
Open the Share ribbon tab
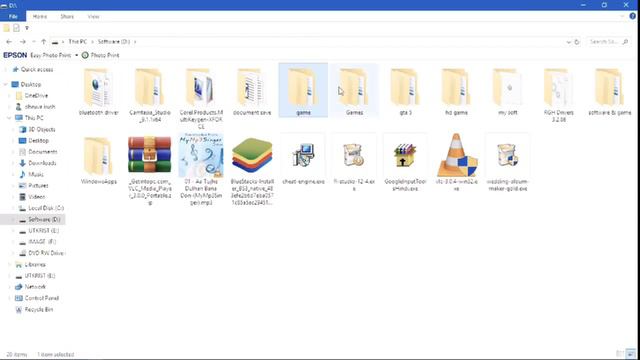click(x=67, y=16)
